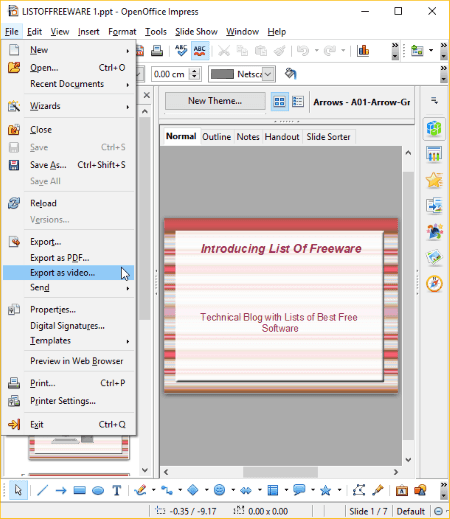The height and width of the screenshot is (519, 450).
Task: Choose Export as video... menu entry
Action: tap(68, 273)
